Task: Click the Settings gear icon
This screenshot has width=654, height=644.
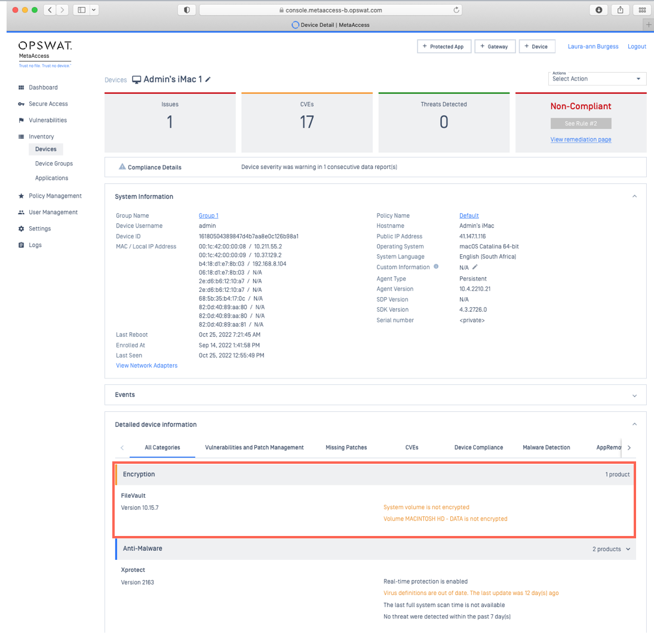Action: pos(22,229)
